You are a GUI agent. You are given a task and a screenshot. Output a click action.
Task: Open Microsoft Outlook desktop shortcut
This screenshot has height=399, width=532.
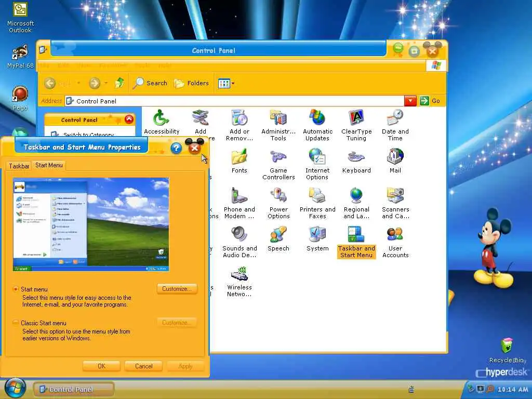point(20,18)
